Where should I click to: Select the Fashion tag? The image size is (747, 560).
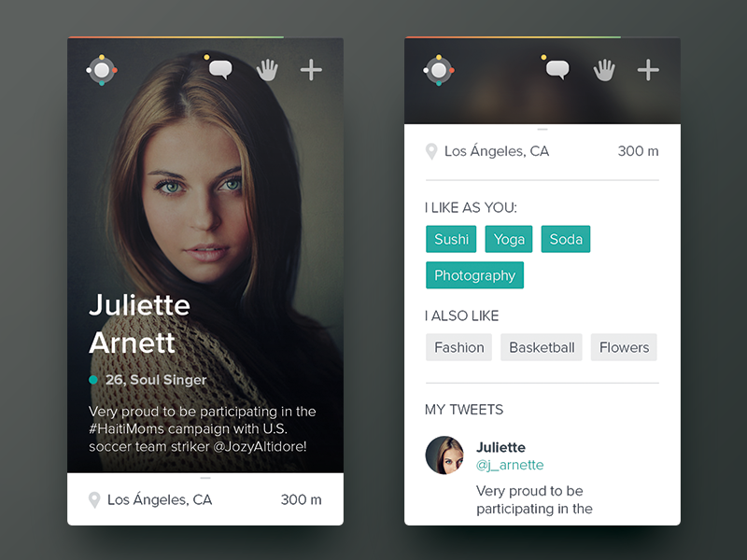point(458,347)
